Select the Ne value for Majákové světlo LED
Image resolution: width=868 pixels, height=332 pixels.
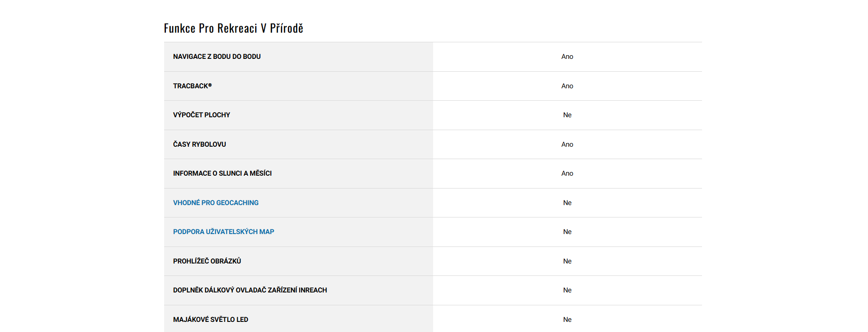pyautogui.click(x=567, y=320)
